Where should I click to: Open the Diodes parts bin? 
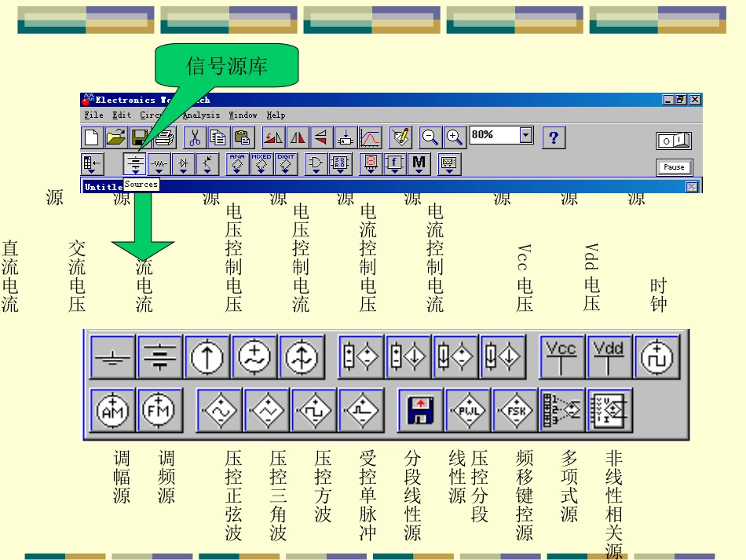[183, 163]
